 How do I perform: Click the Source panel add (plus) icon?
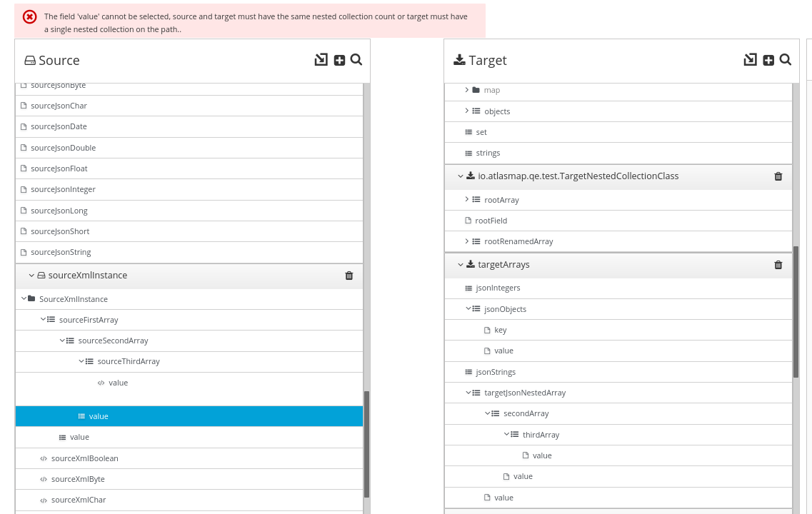coord(339,60)
